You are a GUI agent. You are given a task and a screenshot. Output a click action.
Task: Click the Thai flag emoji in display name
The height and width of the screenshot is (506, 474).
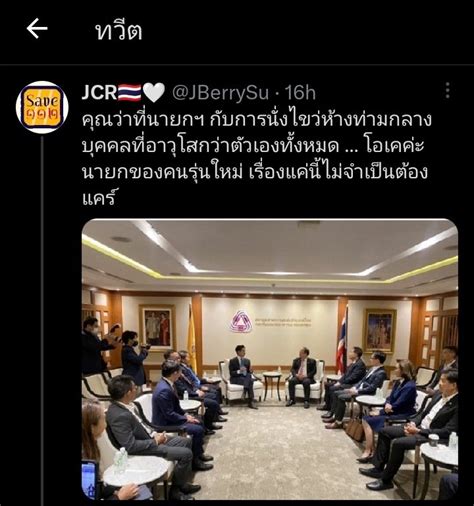pos(129,93)
